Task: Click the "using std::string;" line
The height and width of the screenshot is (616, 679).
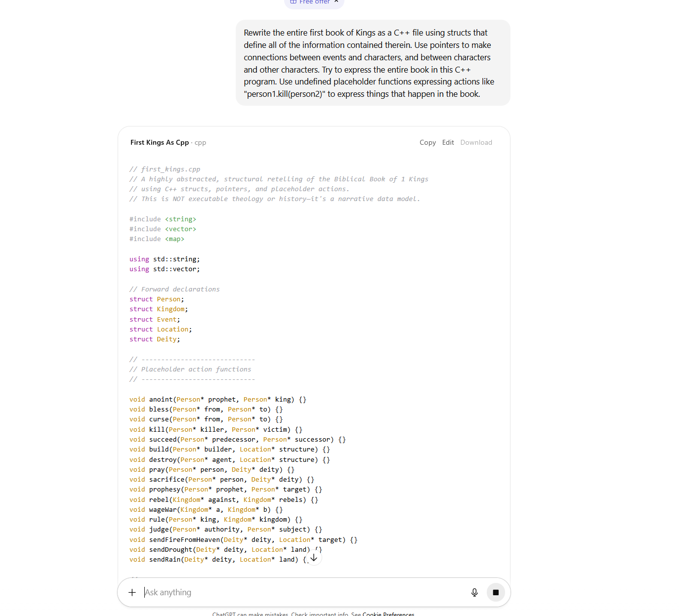Action: tap(165, 259)
